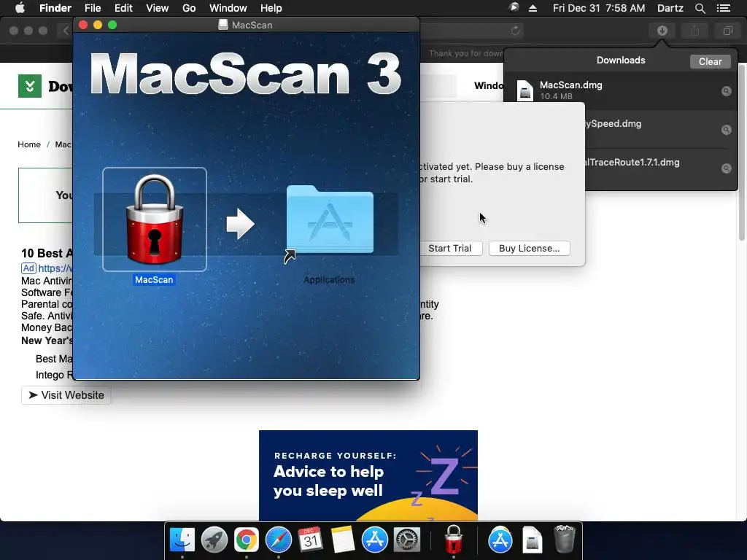Screen dimensions: 747x560
Task: Open the Applications folder stack in the Dock
Action: coord(500,540)
